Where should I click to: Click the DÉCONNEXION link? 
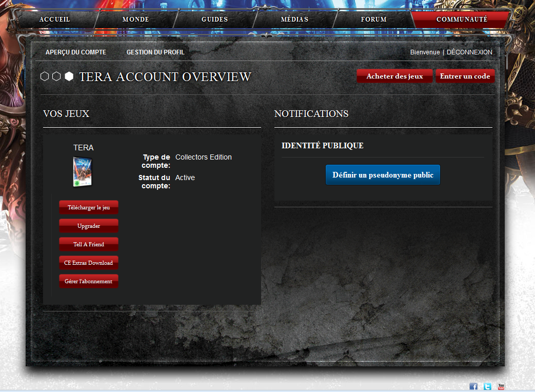(x=469, y=52)
